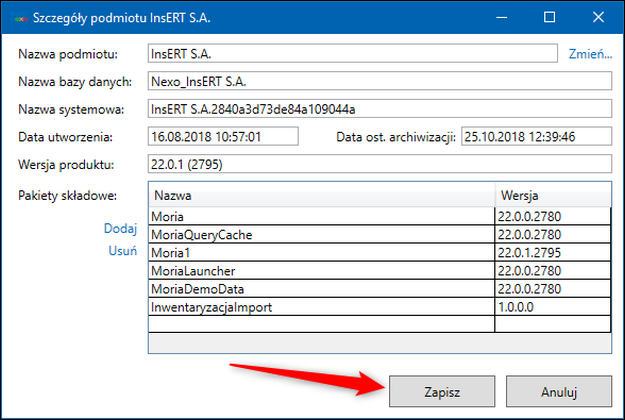This screenshot has height=420, width=625.
Task: Select the MoriaQueryCache package row
Action: [321, 234]
